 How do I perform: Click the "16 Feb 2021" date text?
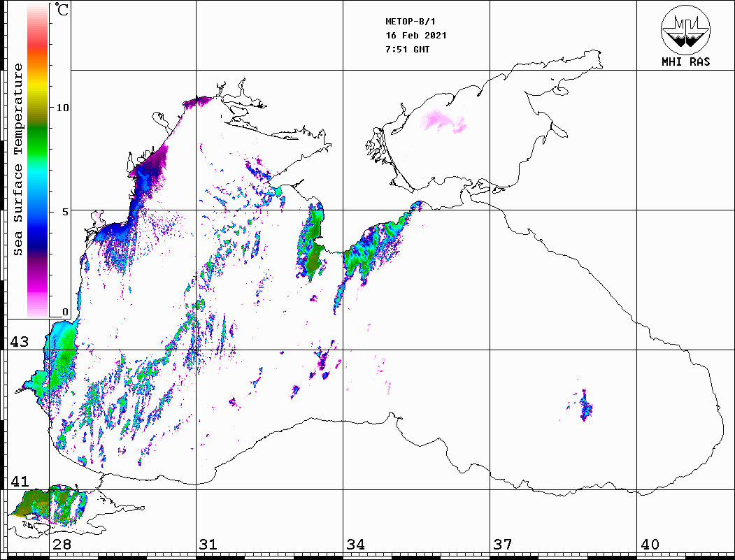416,36
